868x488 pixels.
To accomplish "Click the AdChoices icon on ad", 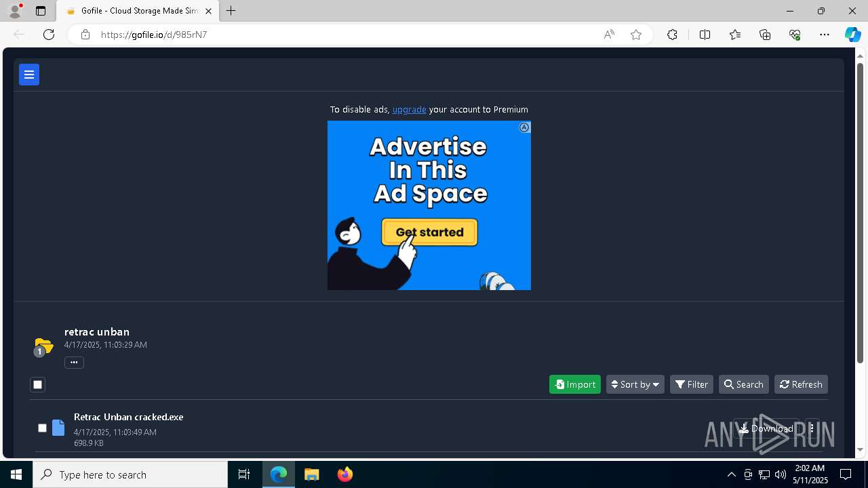I will coord(524,127).
